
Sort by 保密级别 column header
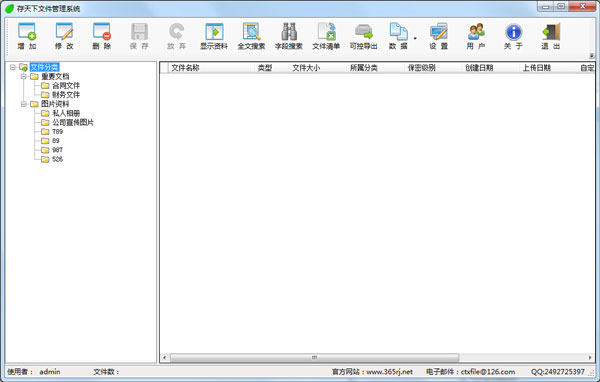(433, 68)
